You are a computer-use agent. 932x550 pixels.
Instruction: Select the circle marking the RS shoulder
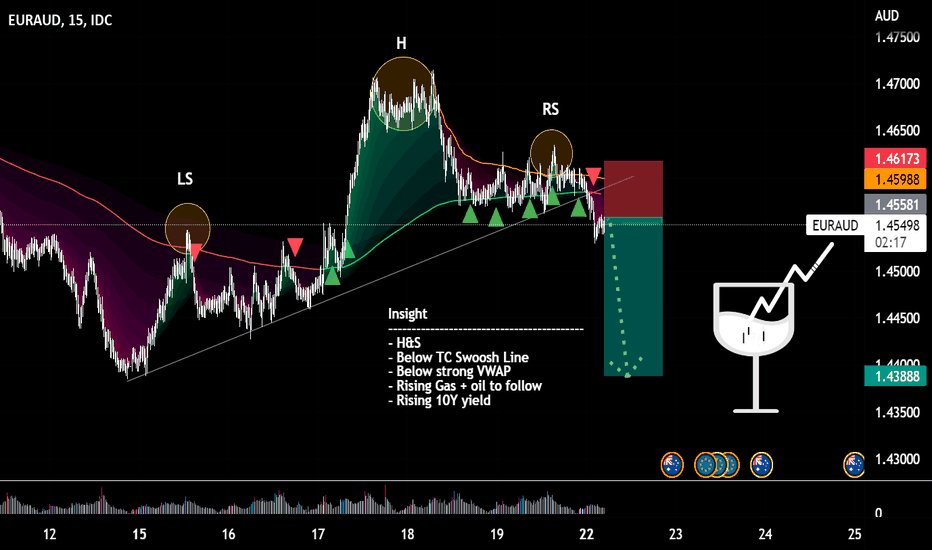[x=552, y=153]
